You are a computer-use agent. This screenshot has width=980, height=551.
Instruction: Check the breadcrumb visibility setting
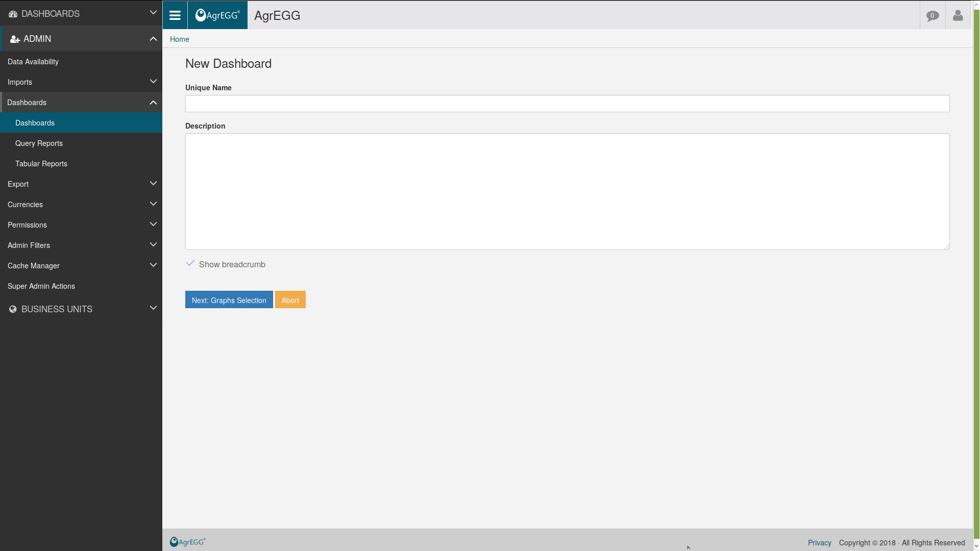pyautogui.click(x=190, y=263)
